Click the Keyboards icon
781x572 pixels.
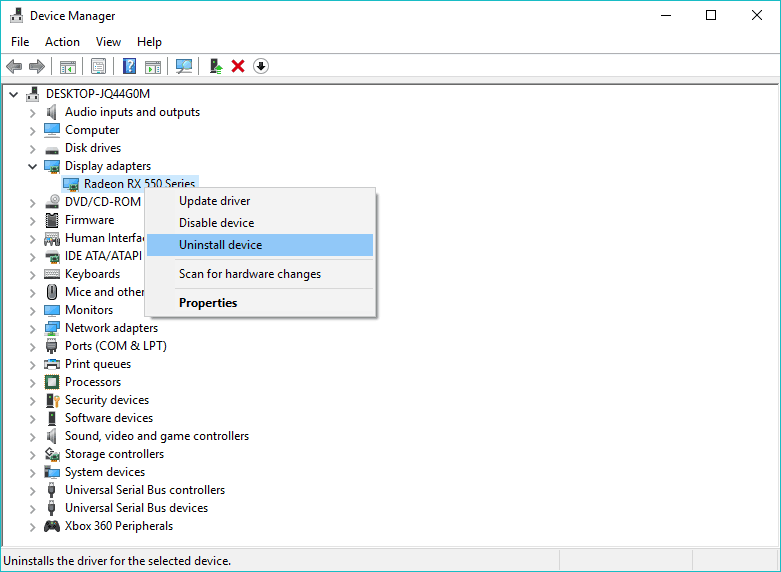tap(52, 274)
